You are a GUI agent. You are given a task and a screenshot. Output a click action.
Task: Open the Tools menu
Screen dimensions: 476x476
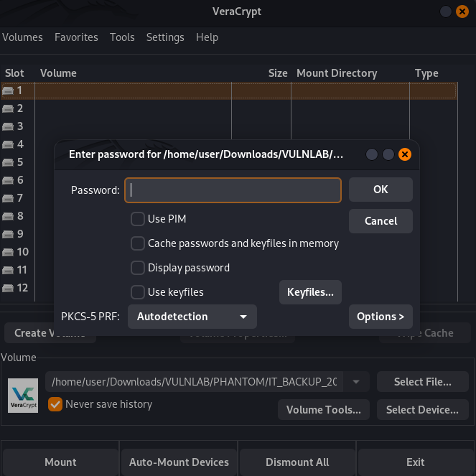[x=122, y=37]
